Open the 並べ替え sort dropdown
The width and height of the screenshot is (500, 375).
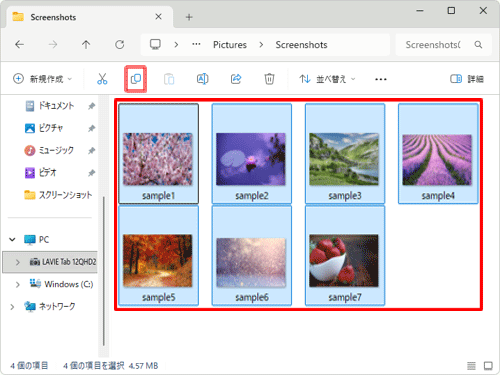[327, 79]
